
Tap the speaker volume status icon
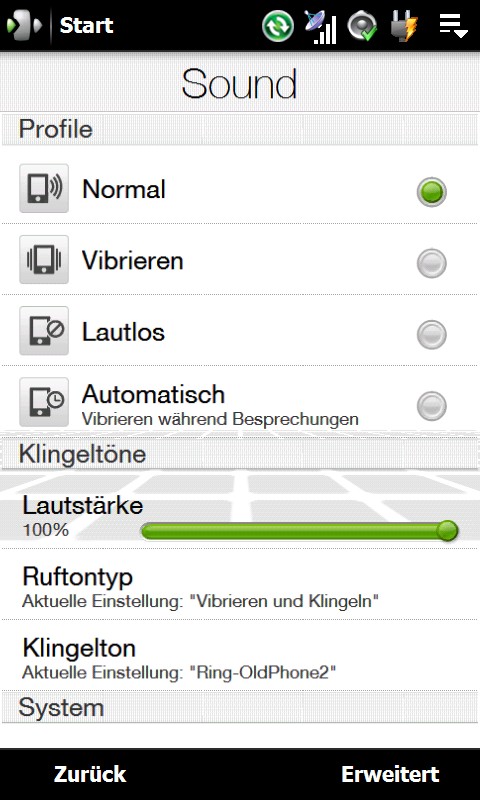[362, 26]
